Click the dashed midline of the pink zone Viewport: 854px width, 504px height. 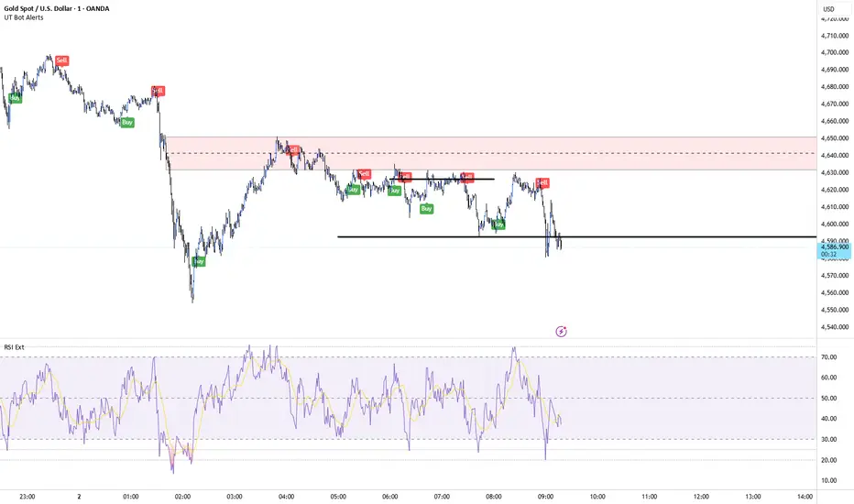pos(491,154)
